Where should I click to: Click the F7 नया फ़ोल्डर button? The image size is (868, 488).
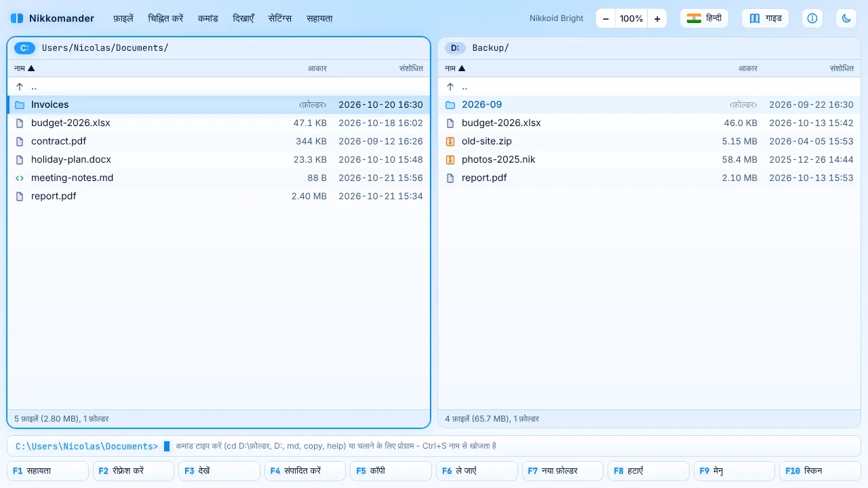(x=562, y=470)
